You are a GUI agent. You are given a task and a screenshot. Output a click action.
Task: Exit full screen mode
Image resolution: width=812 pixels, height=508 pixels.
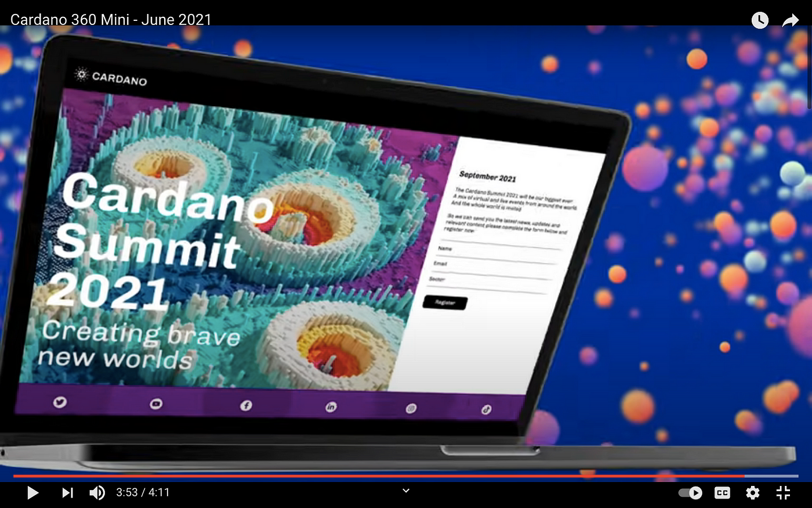(x=784, y=493)
